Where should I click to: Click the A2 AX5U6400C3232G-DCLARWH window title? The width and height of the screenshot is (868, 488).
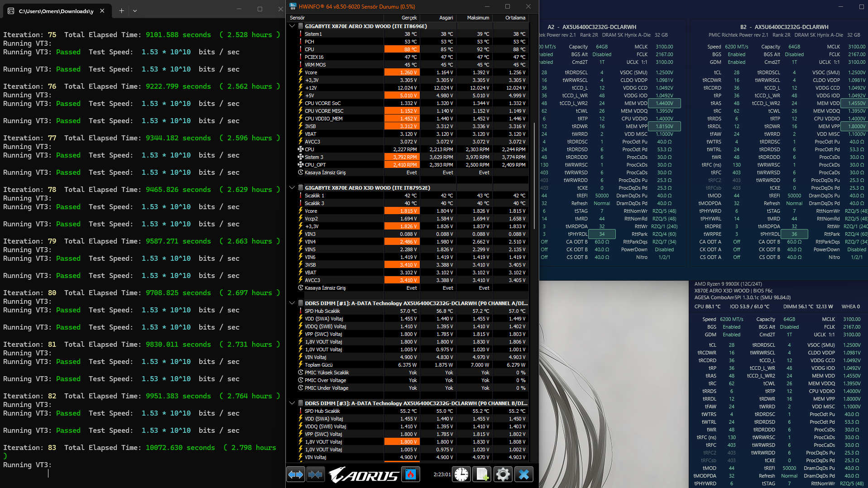tap(592, 27)
